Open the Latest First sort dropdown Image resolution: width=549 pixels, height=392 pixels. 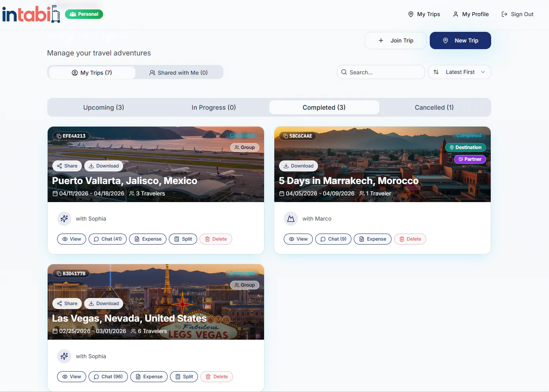tap(460, 72)
